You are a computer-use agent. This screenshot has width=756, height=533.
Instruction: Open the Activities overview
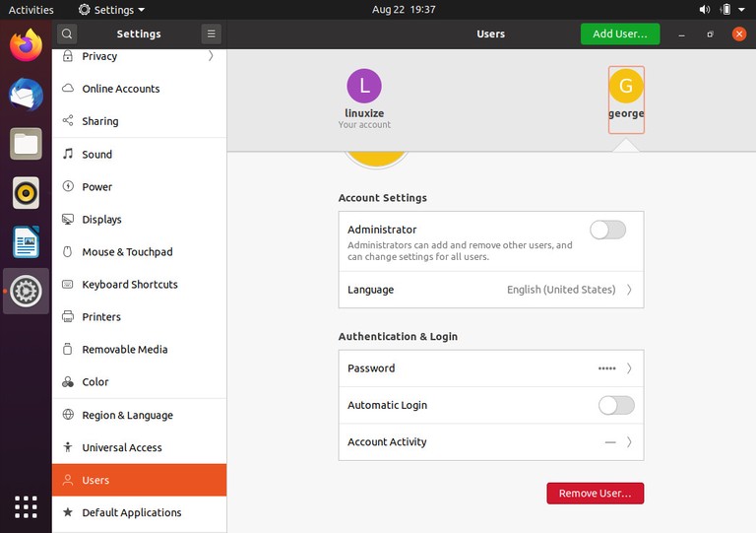[31, 10]
